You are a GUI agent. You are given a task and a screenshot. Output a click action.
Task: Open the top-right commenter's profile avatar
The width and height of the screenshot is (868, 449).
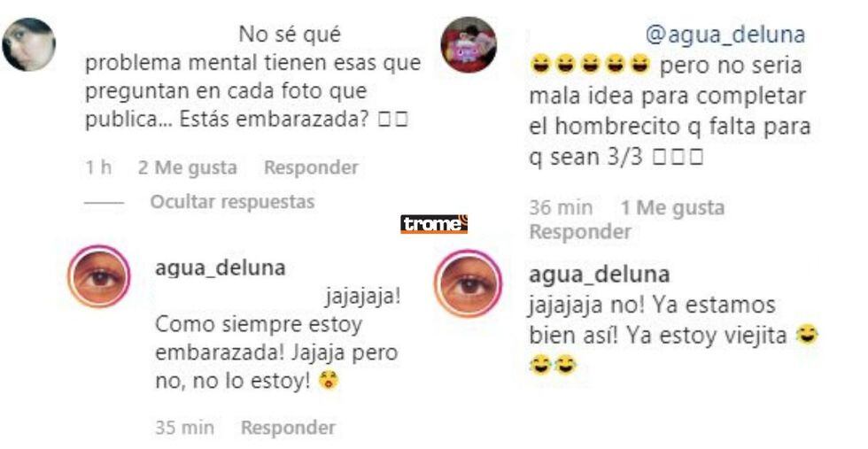[x=469, y=45]
